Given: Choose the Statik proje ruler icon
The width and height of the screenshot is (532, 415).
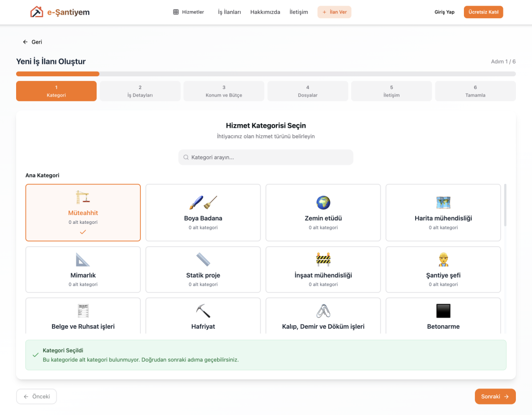Looking at the screenshot, I should (x=203, y=259).
